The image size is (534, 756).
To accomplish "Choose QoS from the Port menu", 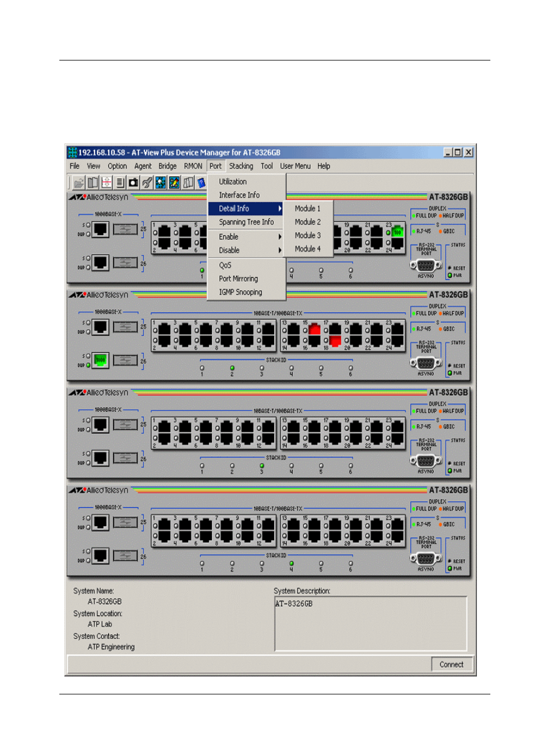I will (246, 265).
